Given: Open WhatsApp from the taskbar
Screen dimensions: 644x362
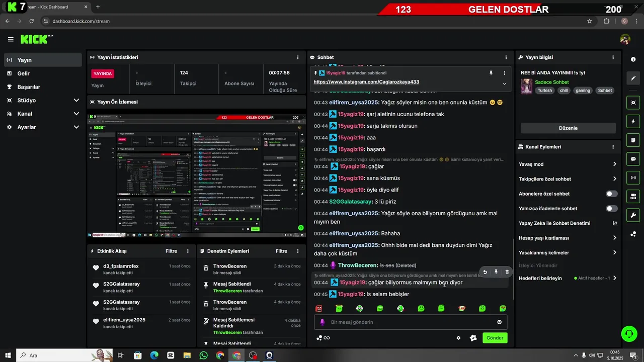Looking at the screenshot, I should click(x=203, y=355).
